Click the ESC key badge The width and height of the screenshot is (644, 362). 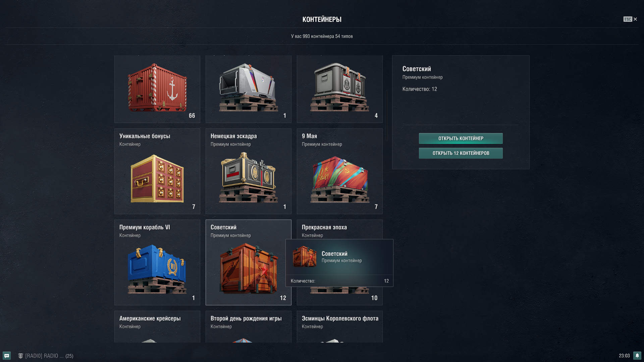pyautogui.click(x=628, y=19)
